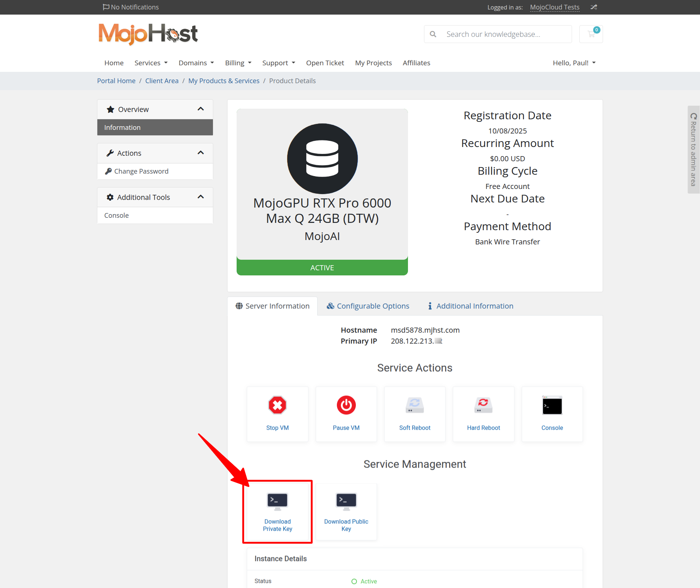
Task: Open the Billing dropdown menu
Action: 238,63
